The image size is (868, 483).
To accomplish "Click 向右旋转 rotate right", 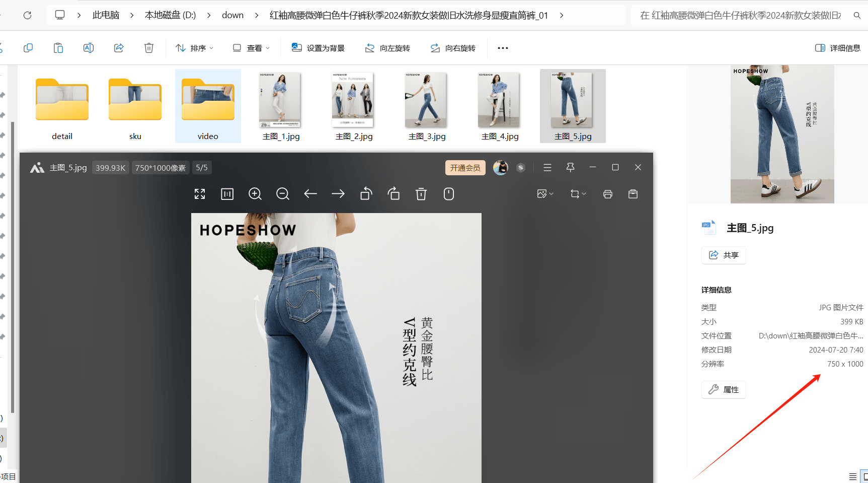I will tap(453, 48).
